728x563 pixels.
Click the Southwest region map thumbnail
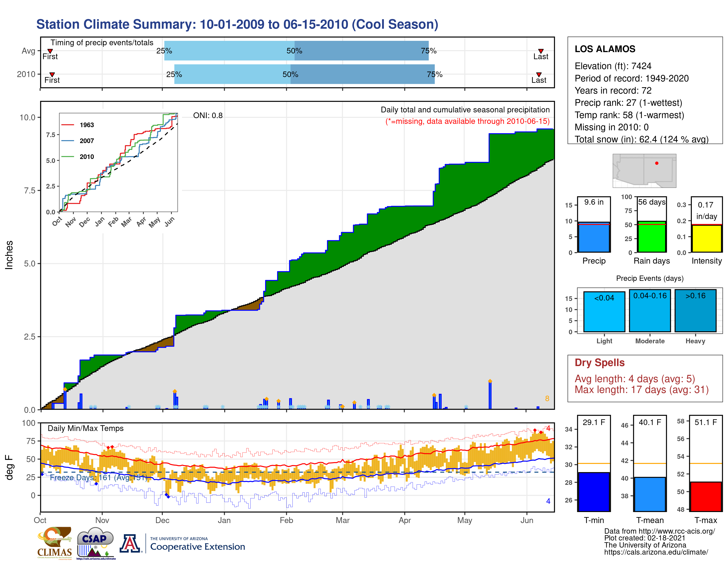(x=644, y=170)
